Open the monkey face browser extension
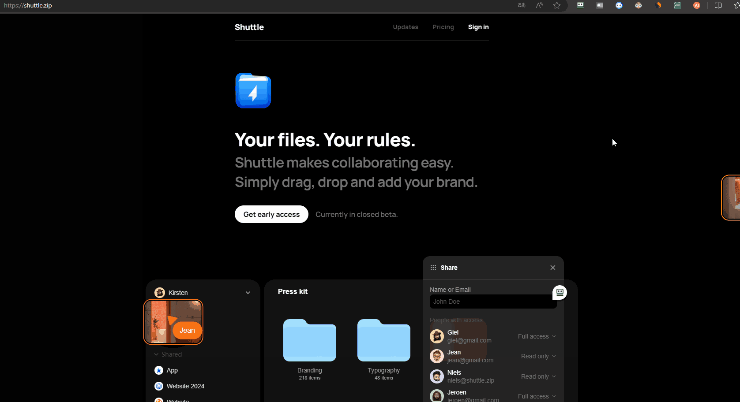The height and width of the screenshot is (402, 740). [x=638, y=6]
